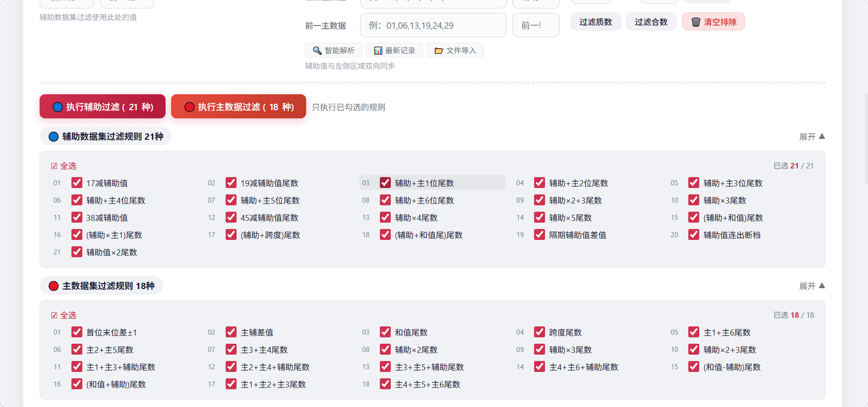This screenshot has width=868, height=407.
Task: Uncheck 主辅差值 rule
Action: [x=231, y=332]
